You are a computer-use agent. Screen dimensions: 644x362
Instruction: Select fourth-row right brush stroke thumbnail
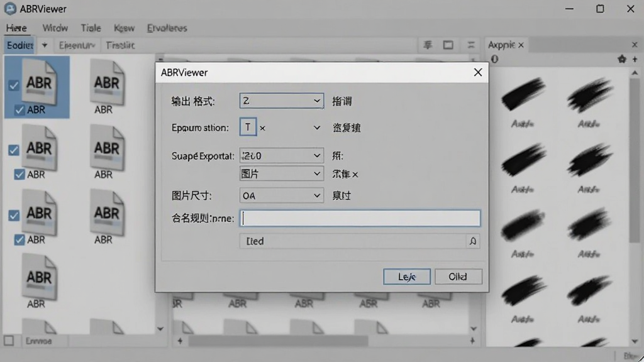590,290
